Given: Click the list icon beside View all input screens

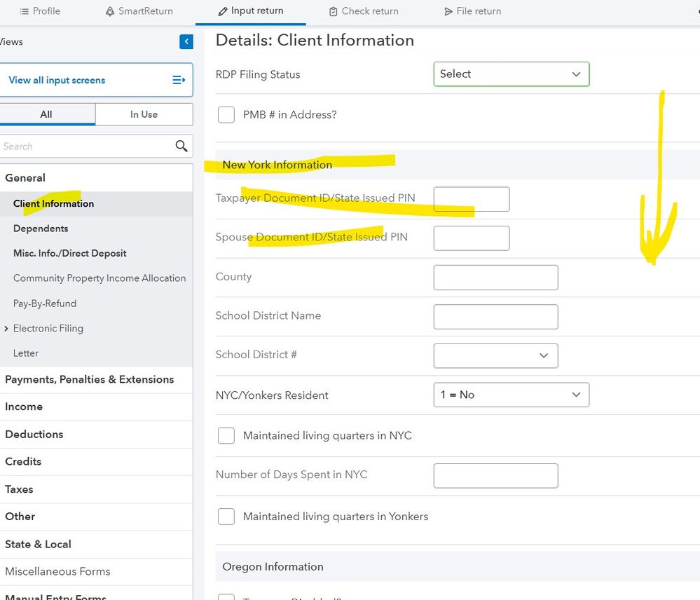Looking at the screenshot, I should click(x=179, y=80).
